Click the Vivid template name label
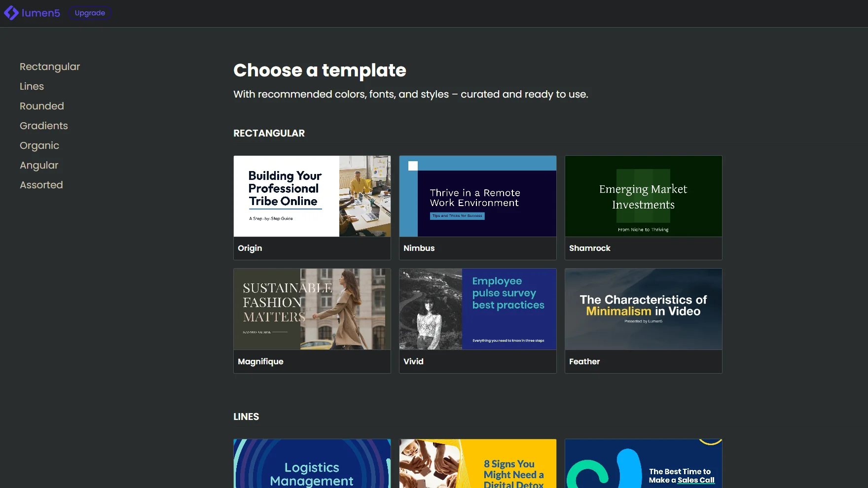The image size is (868, 488). tap(413, 361)
